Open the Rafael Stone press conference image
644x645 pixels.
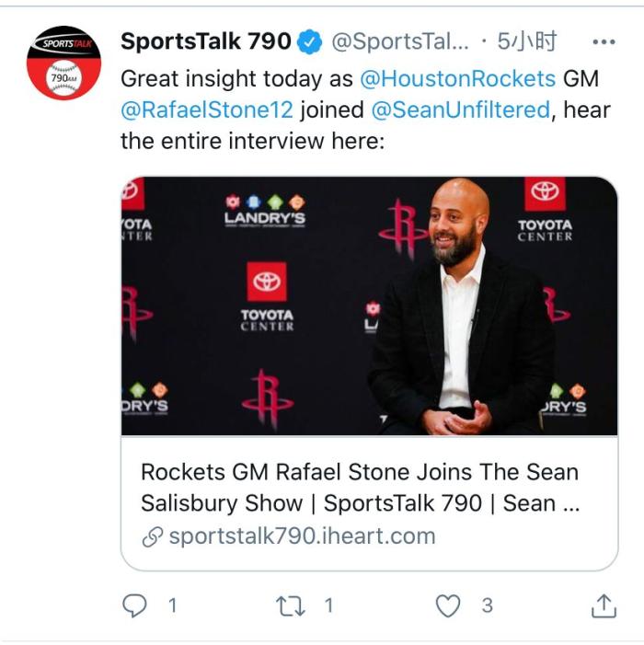point(369,305)
